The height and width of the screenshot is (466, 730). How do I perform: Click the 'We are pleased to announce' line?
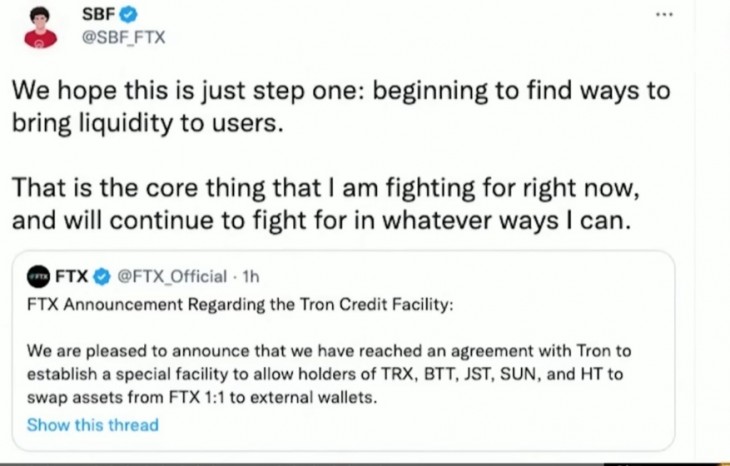(329, 351)
